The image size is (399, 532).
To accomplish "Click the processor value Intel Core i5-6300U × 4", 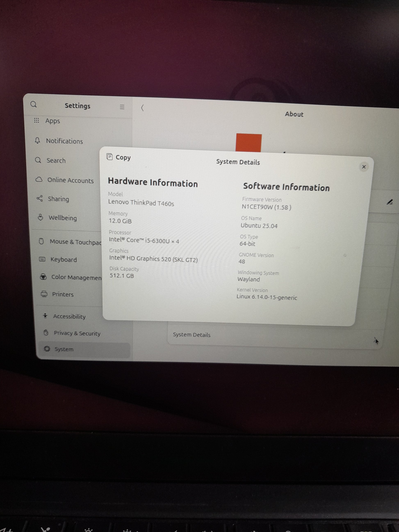I will [x=144, y=240].
